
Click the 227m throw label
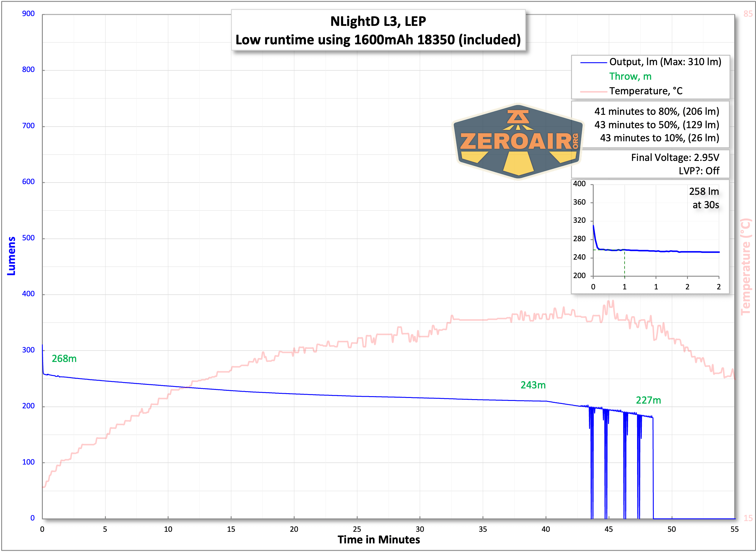(648, 400)
